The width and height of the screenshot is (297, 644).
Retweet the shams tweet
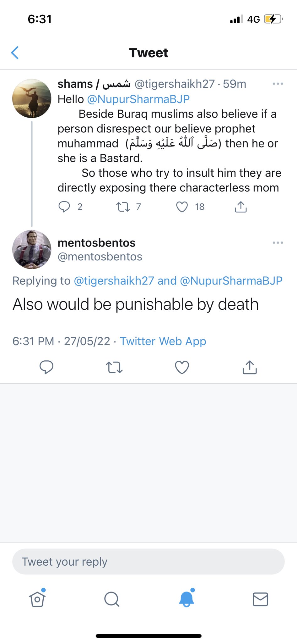[x=123, y=207]
